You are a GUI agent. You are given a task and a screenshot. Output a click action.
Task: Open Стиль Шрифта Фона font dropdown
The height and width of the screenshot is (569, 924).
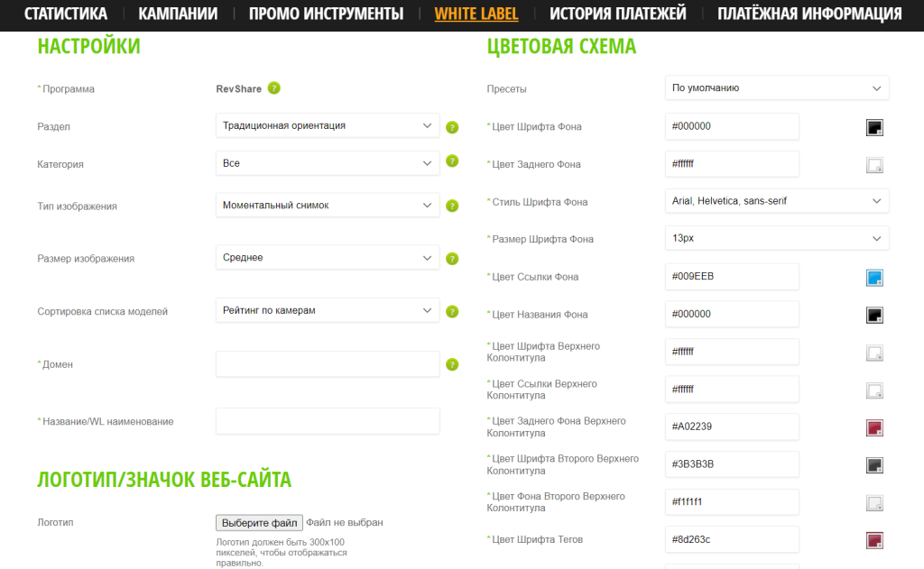[777, 201]
